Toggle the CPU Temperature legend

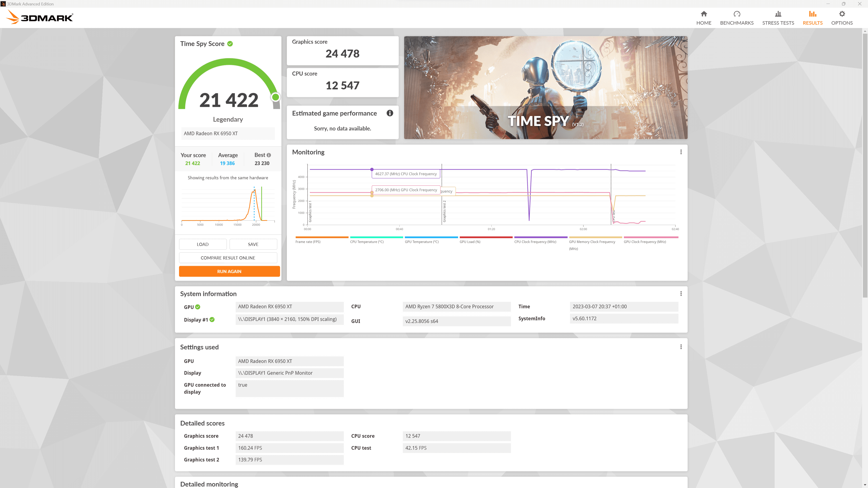376,240
